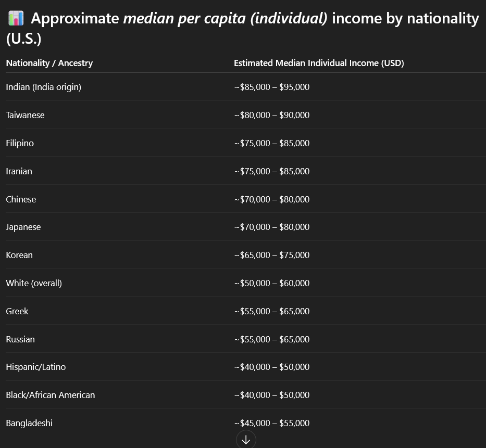Click the Nationality / Ancestry column header
Viewport: 486px width, 448px height.
tap(49, 63)
